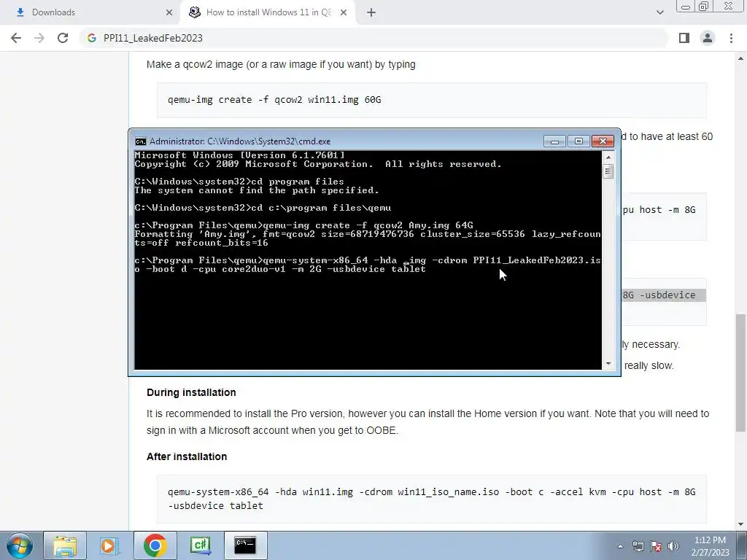The image size is (747, 560).
Task: Switch to Chrome in the taskbar
Action: pyautogui.click(x=155, y=545)
